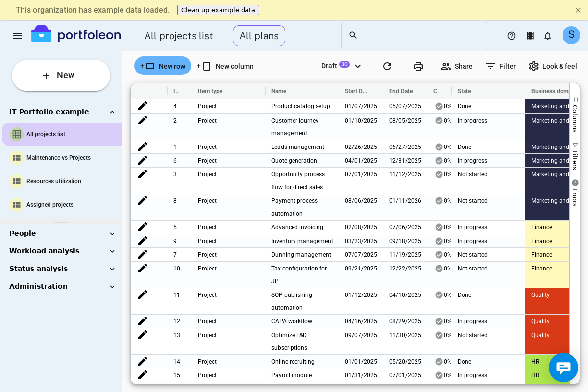Viewport: 588px width, 392px height.
Task: Open the live chat bubble
Action: click(563, 367)
